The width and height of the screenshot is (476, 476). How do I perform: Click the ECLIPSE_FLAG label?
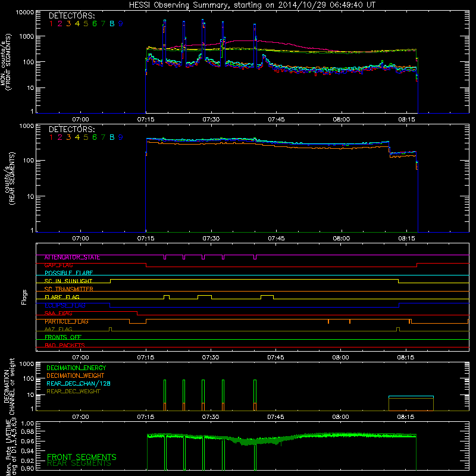pyautogui.click(x=65, y=305)
